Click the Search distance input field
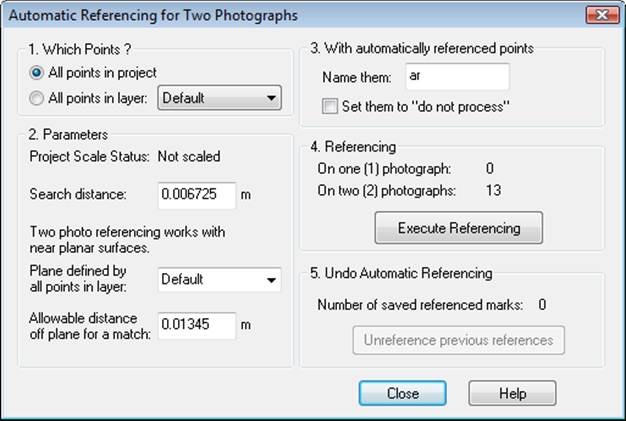This screenshot has width=626, height=421. (197, 194)
